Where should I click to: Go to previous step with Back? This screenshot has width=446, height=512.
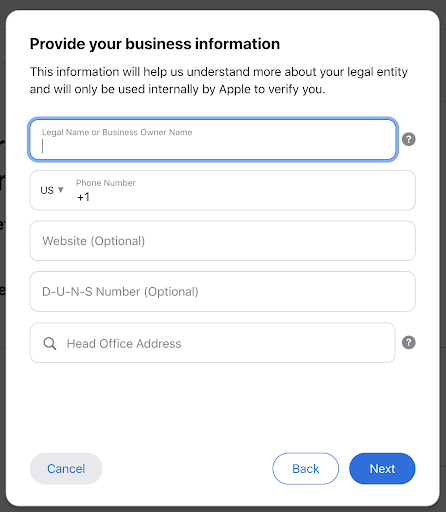point(305,468)
